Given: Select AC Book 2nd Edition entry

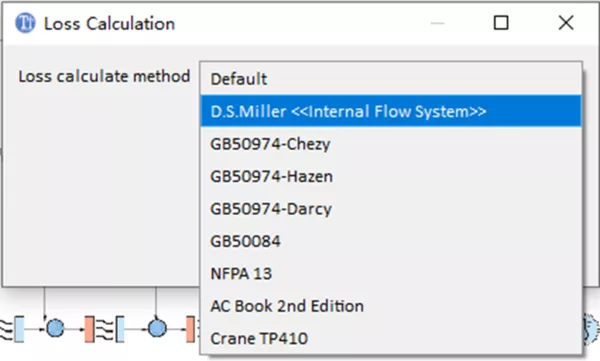Looking at the screenshot, I should pos(391,306).
